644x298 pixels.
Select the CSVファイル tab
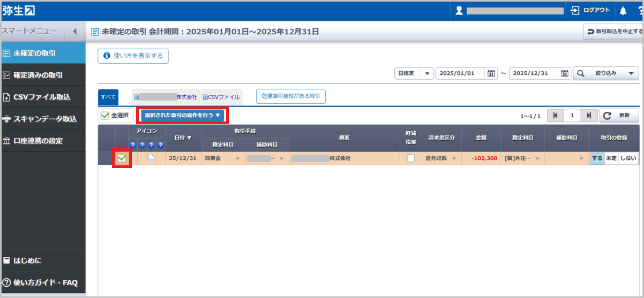(x=221, y=97)
